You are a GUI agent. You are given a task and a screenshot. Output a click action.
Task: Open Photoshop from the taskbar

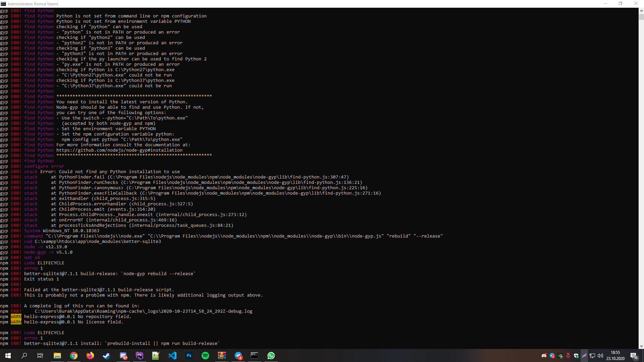189,356
